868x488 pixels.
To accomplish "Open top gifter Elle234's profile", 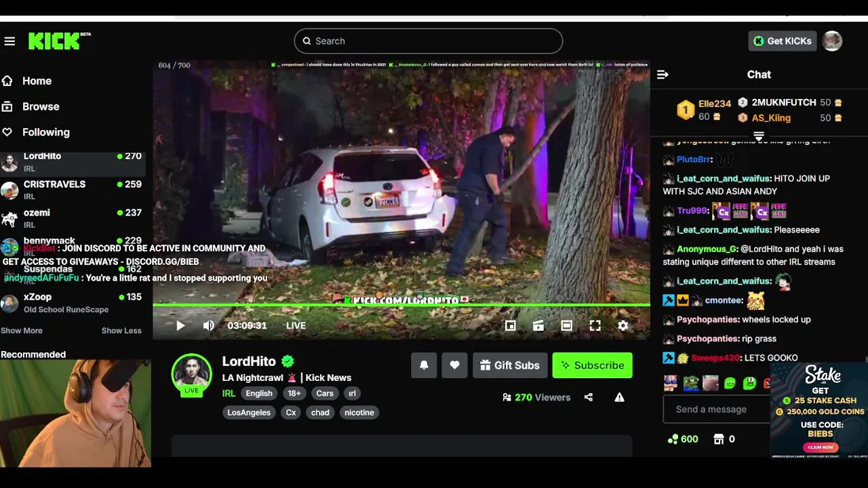I will coord(715,104).
